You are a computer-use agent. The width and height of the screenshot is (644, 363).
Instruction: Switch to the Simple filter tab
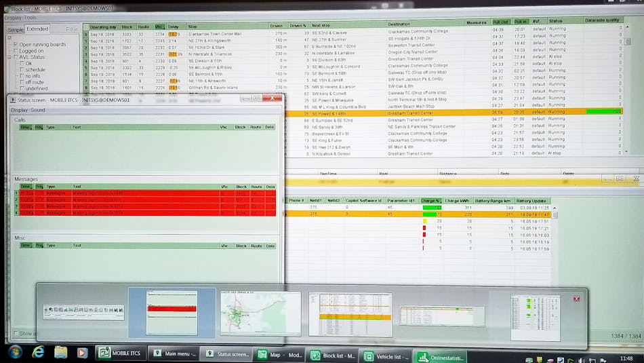pos(15,30)
